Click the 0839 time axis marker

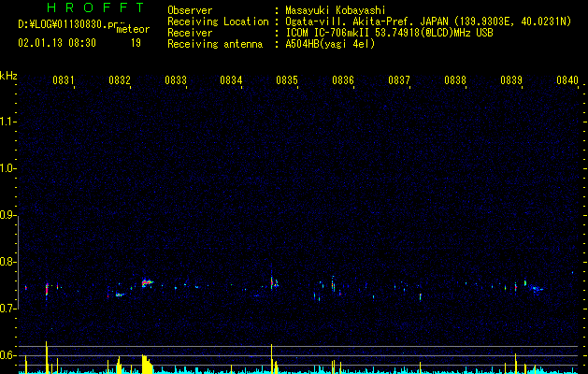pos(511,80)
